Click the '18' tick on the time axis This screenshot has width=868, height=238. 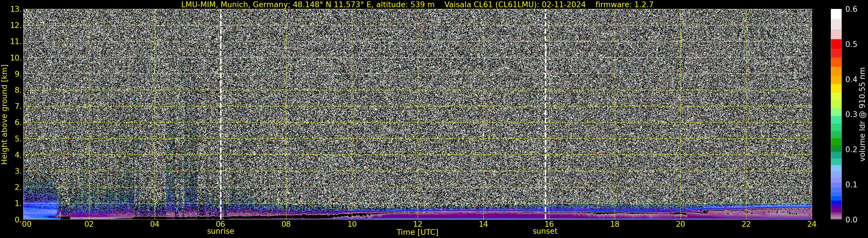(614, 224)
